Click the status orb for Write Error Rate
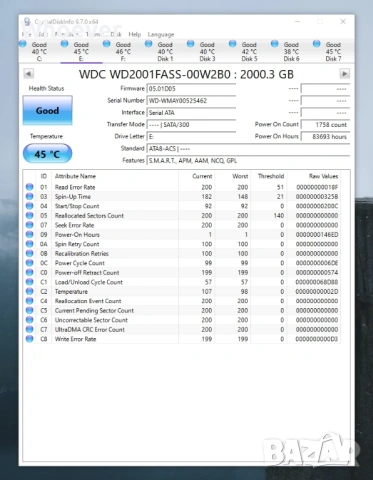This screenshot has height=480, width=373. [30, 339]
